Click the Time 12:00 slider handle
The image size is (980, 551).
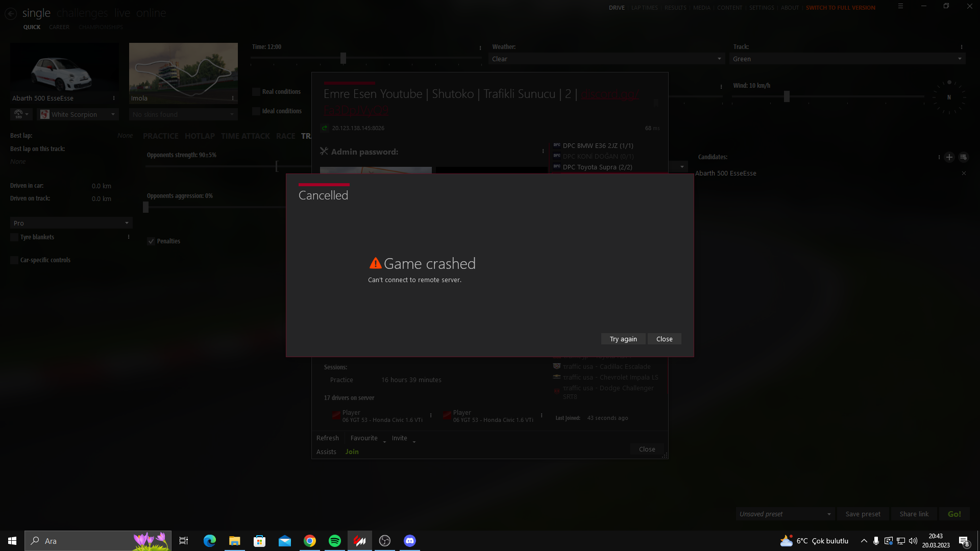pos(343,58)
